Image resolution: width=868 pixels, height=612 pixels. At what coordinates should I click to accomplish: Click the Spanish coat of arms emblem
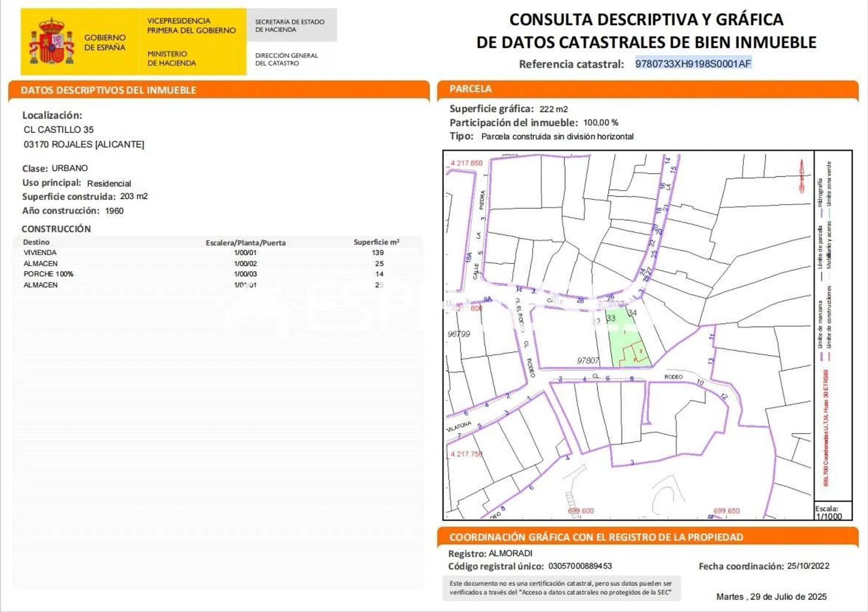51,41
